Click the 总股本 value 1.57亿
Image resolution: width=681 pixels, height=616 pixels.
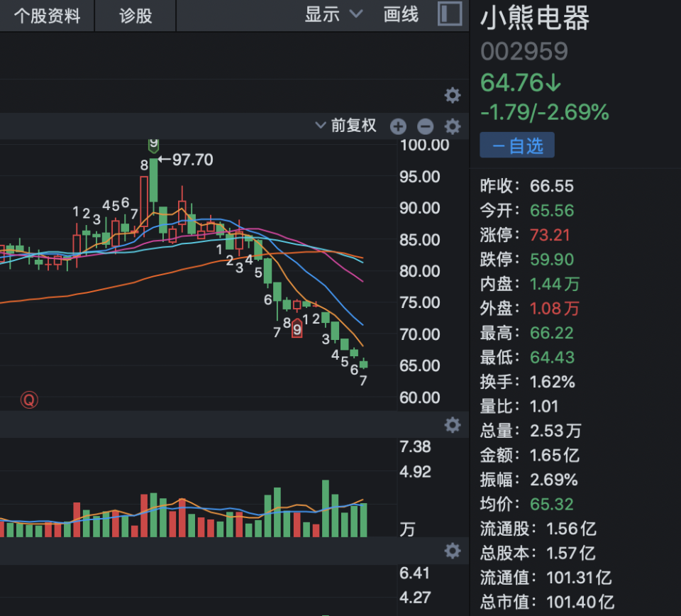570,554
